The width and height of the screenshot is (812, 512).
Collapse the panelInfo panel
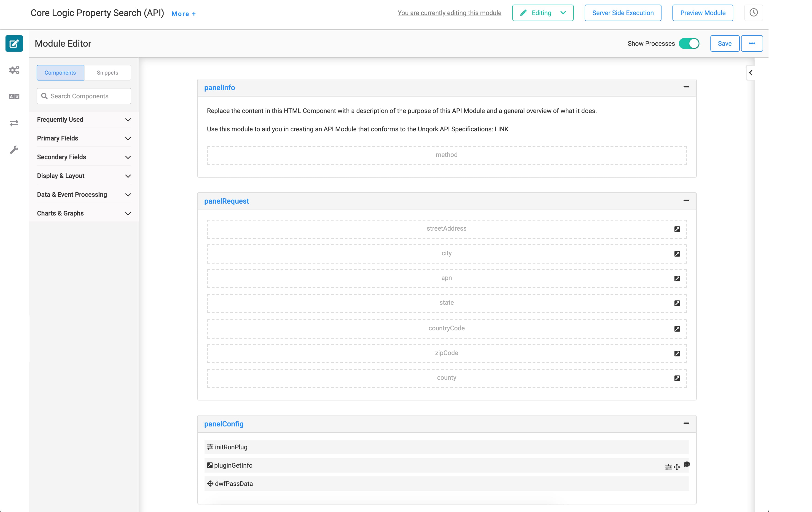[686, 87]
